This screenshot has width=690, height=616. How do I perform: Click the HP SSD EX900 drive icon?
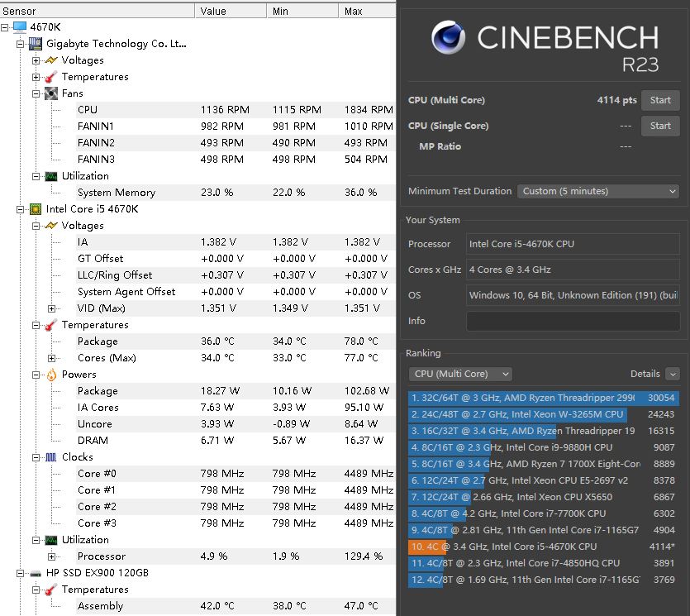click(36, 573)
